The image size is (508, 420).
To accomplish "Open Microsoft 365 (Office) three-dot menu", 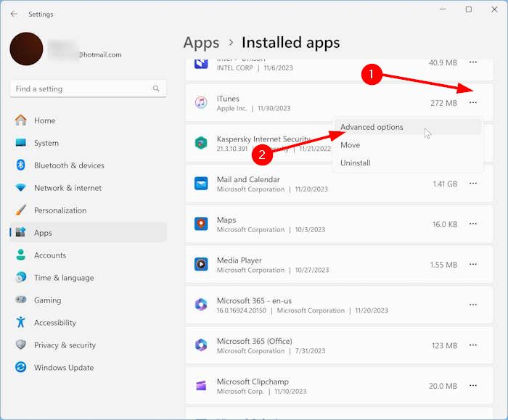I will click(x=473, y=345).
